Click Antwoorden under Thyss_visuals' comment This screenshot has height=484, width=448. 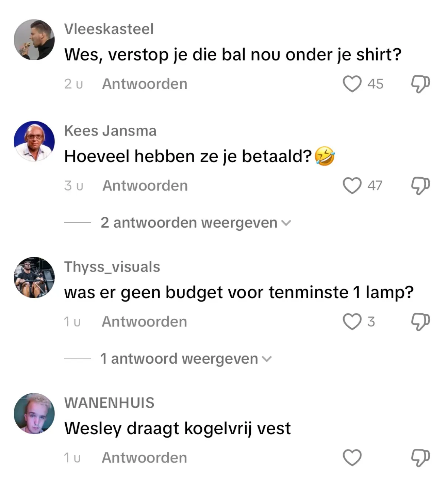click(x=144, y=322)
